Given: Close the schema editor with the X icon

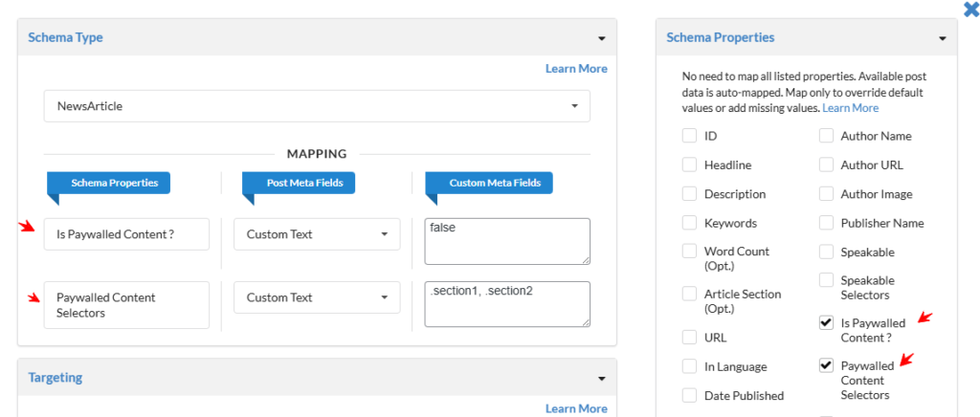Looking at the screenshot, I should [x=970, y=10].
